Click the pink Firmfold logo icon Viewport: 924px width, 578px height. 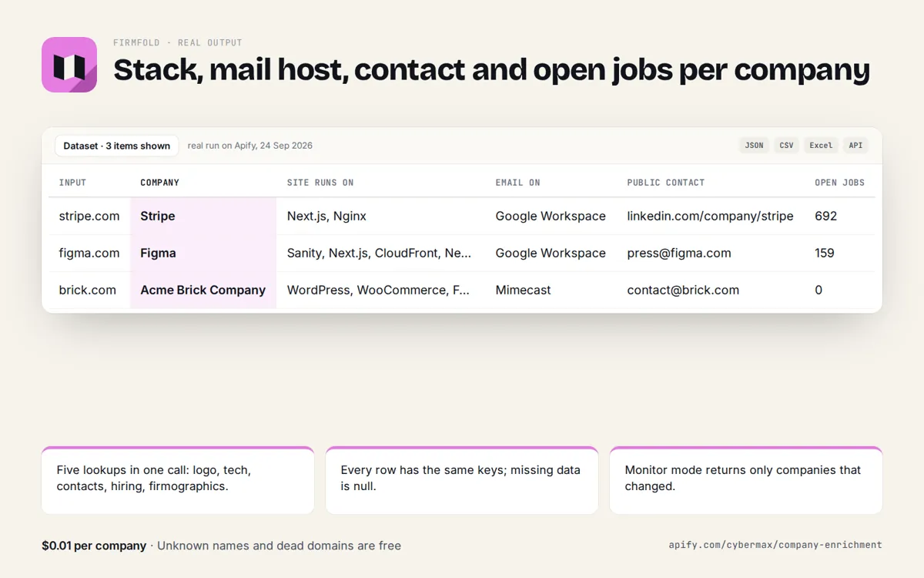pyautogui.click(x=69, y=65)
